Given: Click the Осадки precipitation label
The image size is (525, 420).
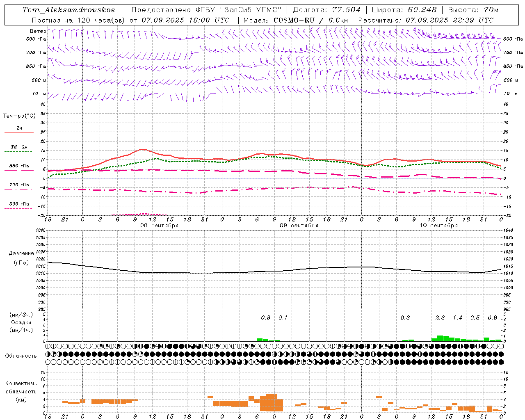Looking at the screenshot, I should tap(21, 322).
